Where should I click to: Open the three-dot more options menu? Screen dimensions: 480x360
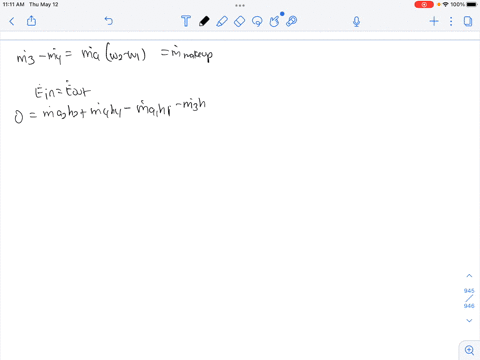(x=451, y=21)
